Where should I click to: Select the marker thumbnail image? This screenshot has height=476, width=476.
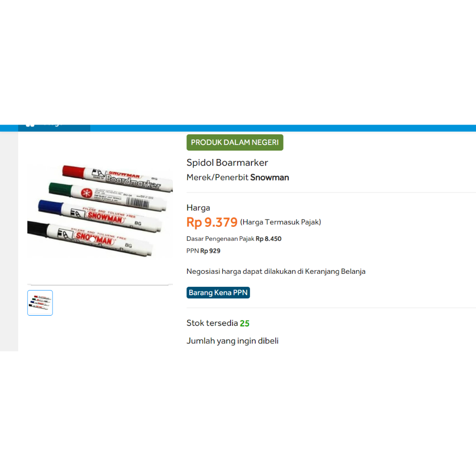click(x=40, y=303)
